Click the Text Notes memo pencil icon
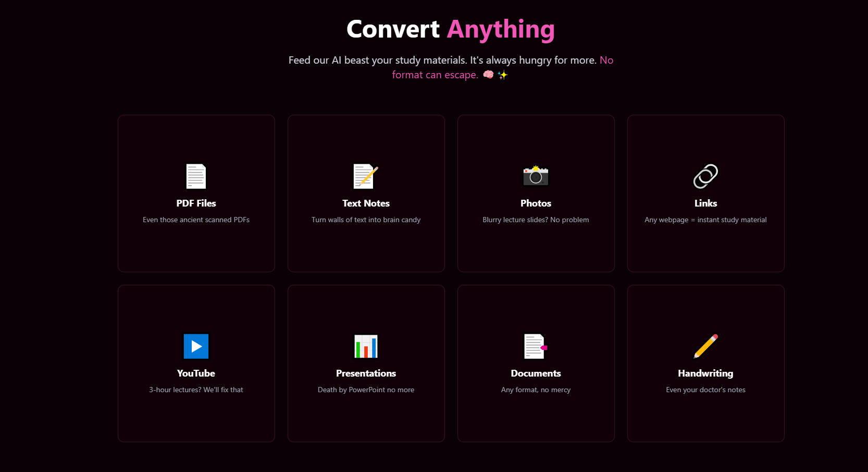The image size is (868, 472). tap(366, 176)
